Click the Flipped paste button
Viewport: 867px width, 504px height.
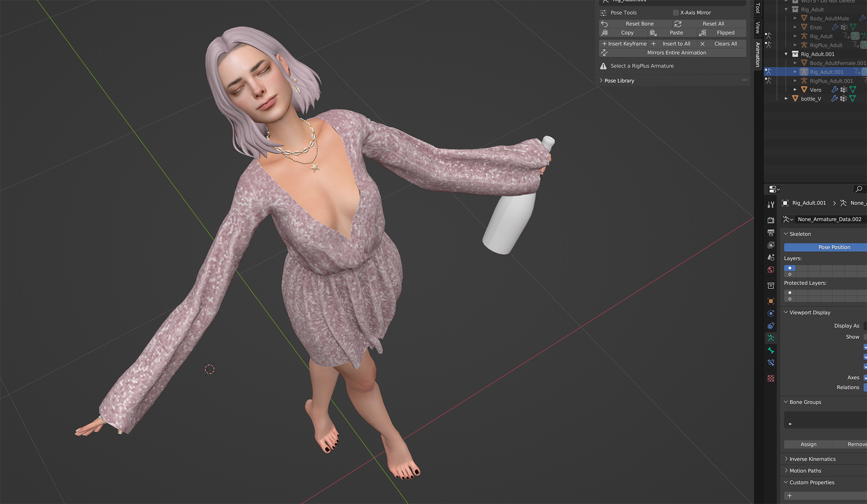click(722, 32)
